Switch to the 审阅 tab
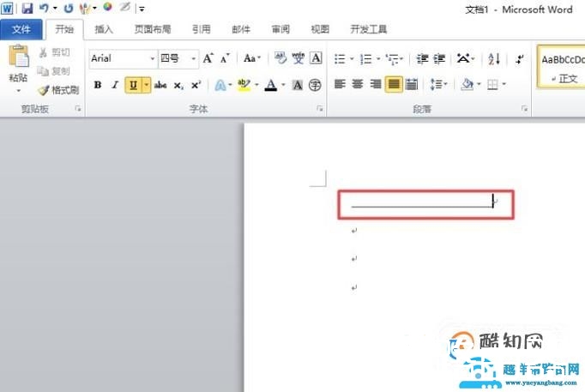 click(280, 29)
